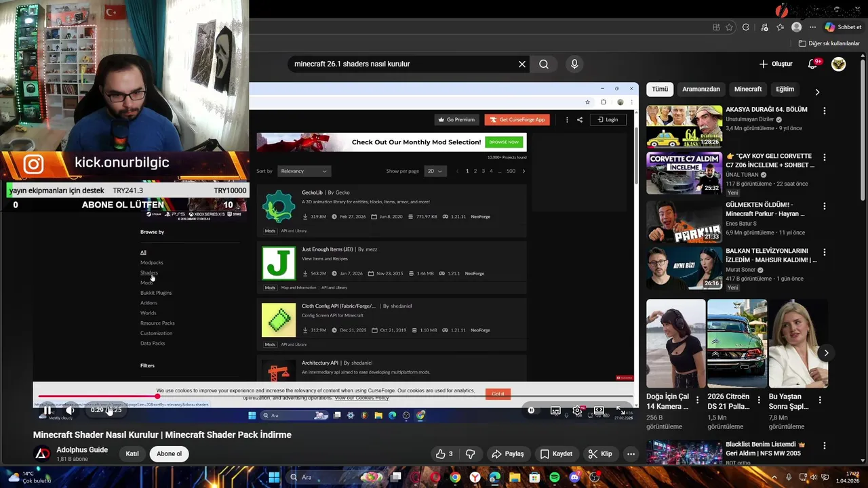868x488 pixels.
Task: Open Discord from the taskbar
Action: 574,477
